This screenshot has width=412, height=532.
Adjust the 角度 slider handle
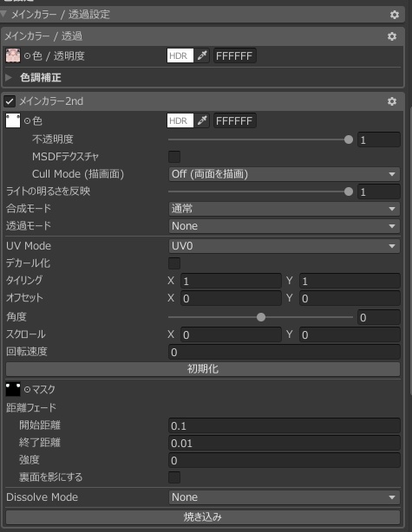coord(261,317)
